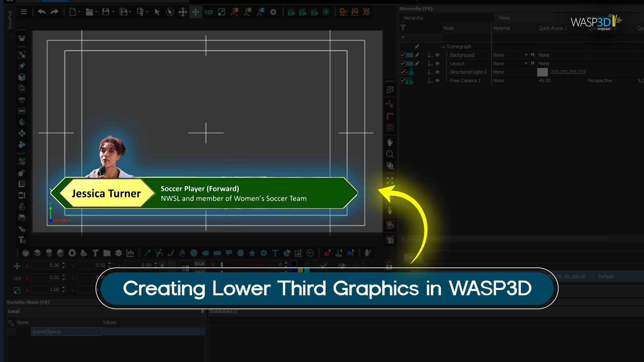The height and width of the screenshot is (362, 644).
Task: Open the Background material dropdown
Action: click(526, 55)
